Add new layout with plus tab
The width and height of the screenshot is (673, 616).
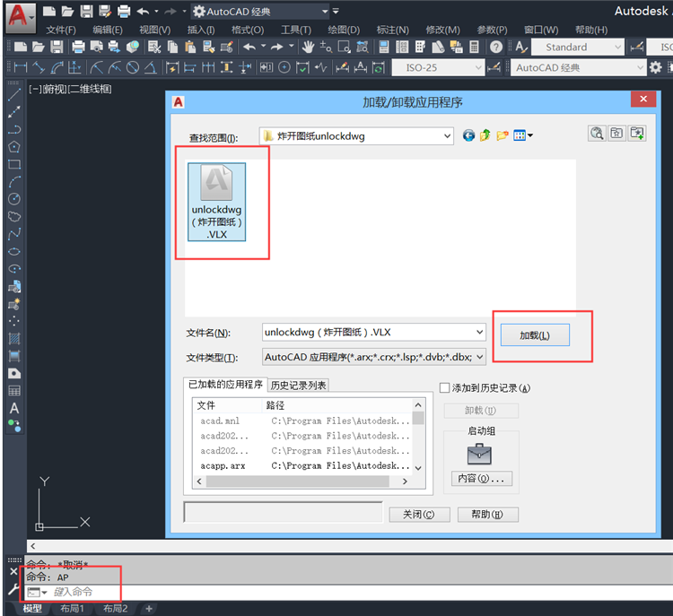pos(148,608)
